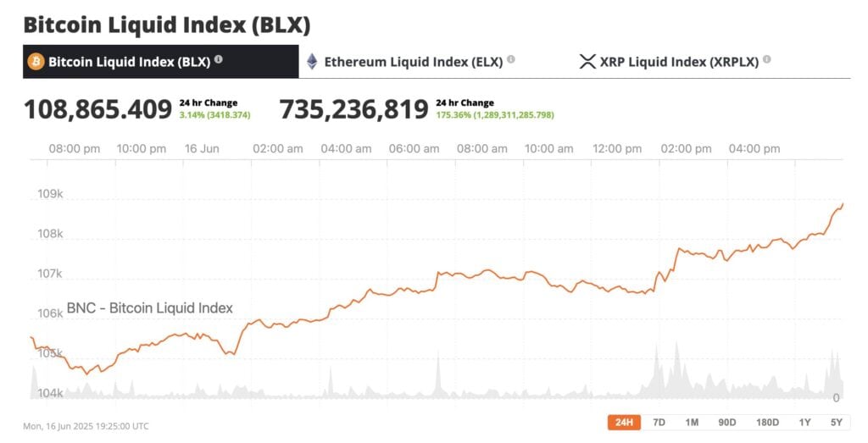Show the 90D chart range
The image size is (868, 443).
tap(726, 423)
